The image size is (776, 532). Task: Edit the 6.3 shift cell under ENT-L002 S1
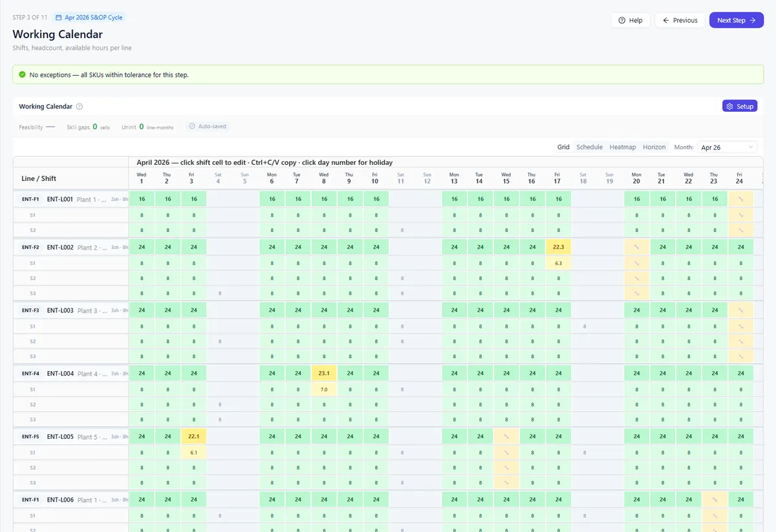558,263
